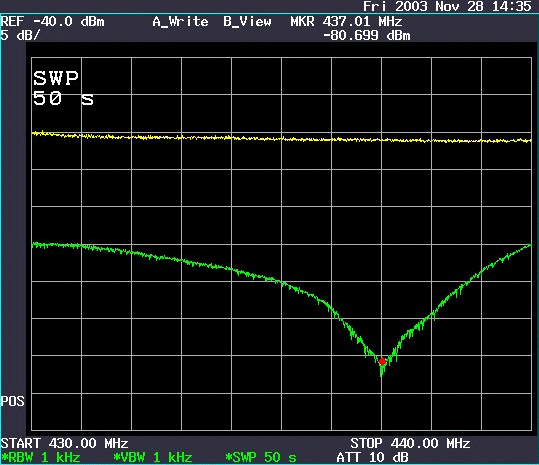The image size is (539, 465).
Task: Select the *VBW 1 kHz setting
Action: point(153,457)
